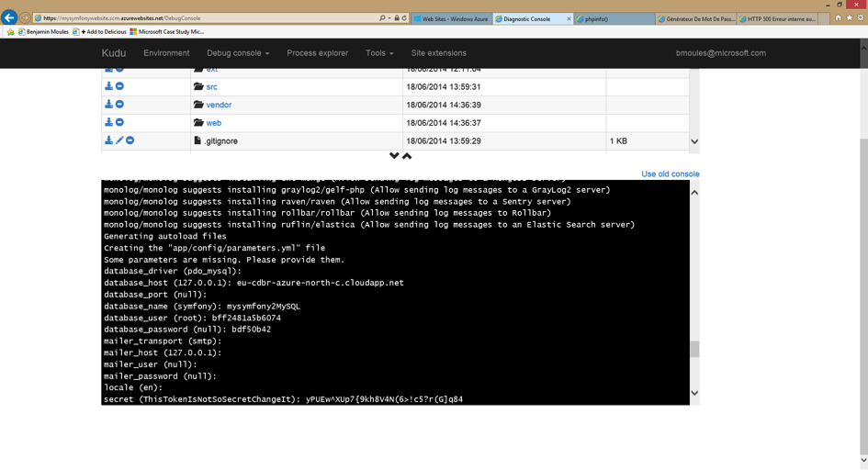Switch to Web Sites - Windows Azure tab
The width and height of the screenshot is (868, 470).
click(451, 18)
